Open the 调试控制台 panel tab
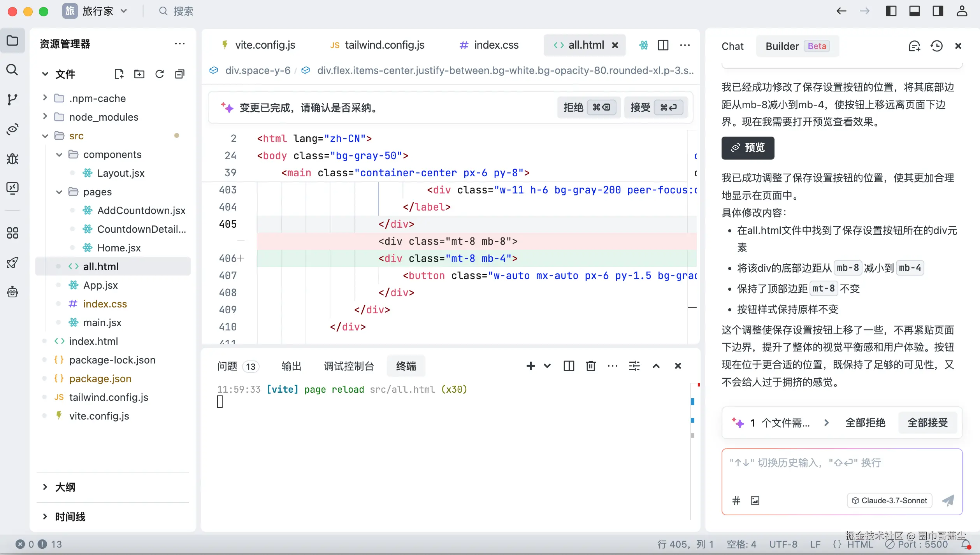This screenshot has height=555, width=980. pyautogui.click(x=349, y=366)
